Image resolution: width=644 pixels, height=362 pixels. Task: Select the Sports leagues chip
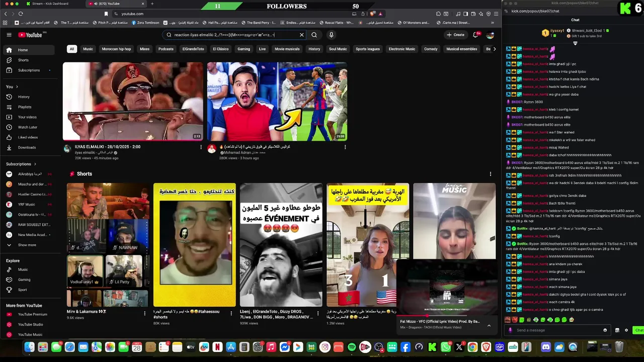point(368,49)
